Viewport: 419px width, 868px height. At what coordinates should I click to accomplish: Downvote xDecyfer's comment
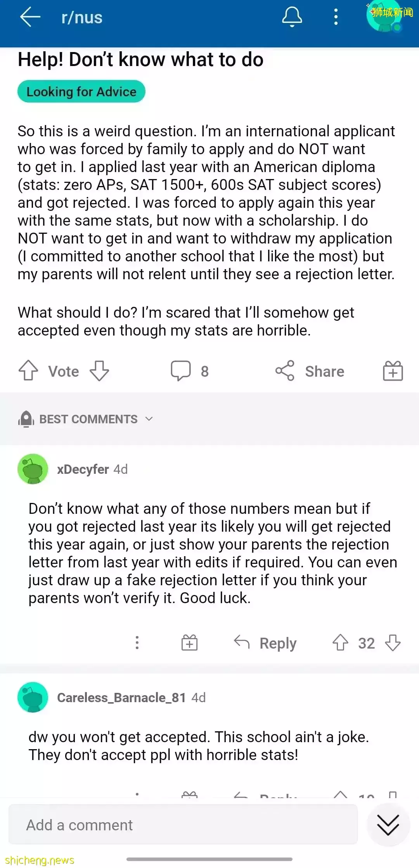coord(393,643)
